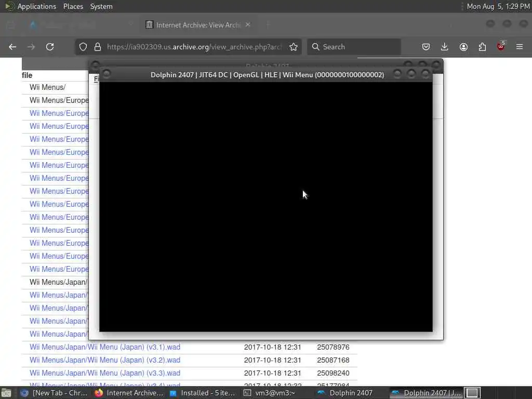Select the Internet Archive: View Archive tab
Viewport: 532px width, 399px height.
click(198, 25)
